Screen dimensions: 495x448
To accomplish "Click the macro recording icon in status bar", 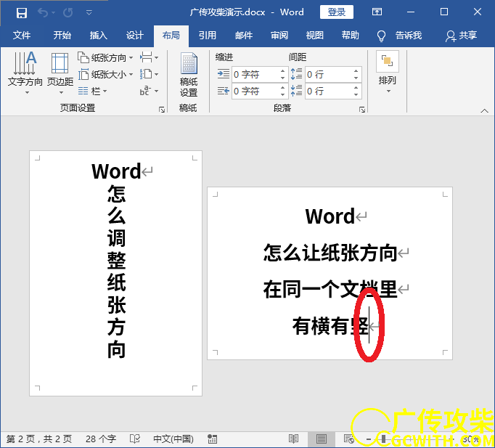I will pyautogui.click(x=212, y=439).
